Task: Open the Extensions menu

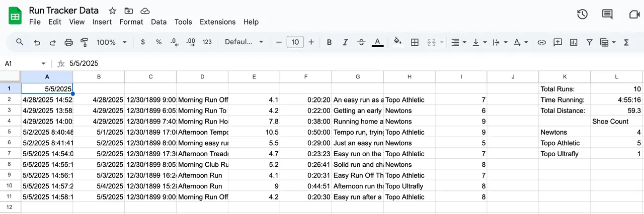Action: click(218, 22)
